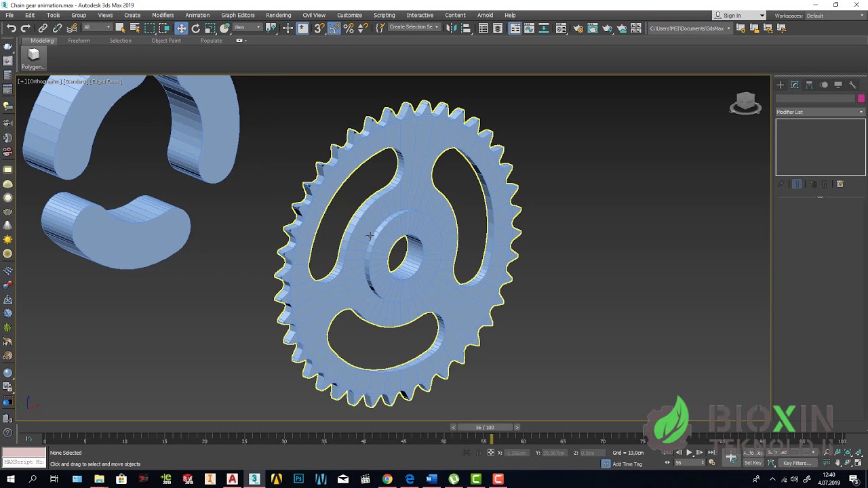The width and height of the screenshot is (868, 488).
Task: Open the Workspaces Default dropdown
Action: click(x=834, y=16)
